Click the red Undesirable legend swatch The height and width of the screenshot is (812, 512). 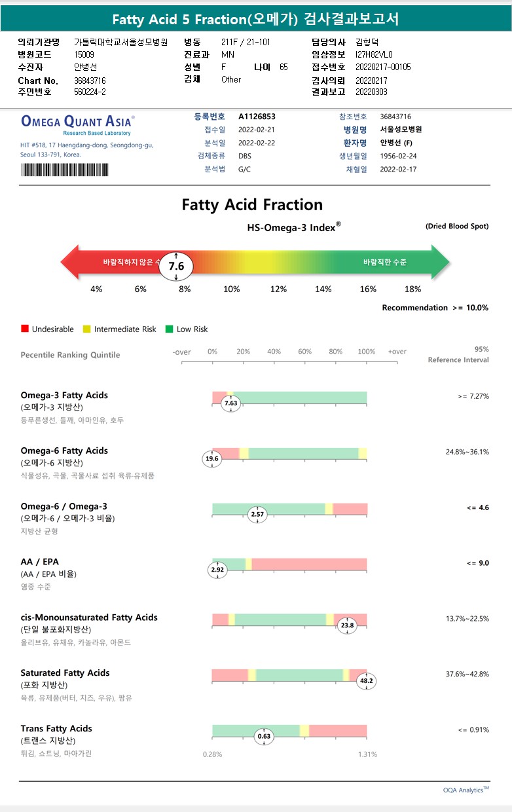25,329
